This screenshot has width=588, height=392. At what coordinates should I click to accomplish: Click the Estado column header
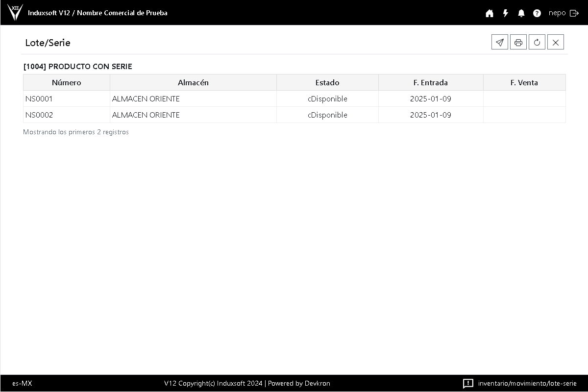coord(327,82)
